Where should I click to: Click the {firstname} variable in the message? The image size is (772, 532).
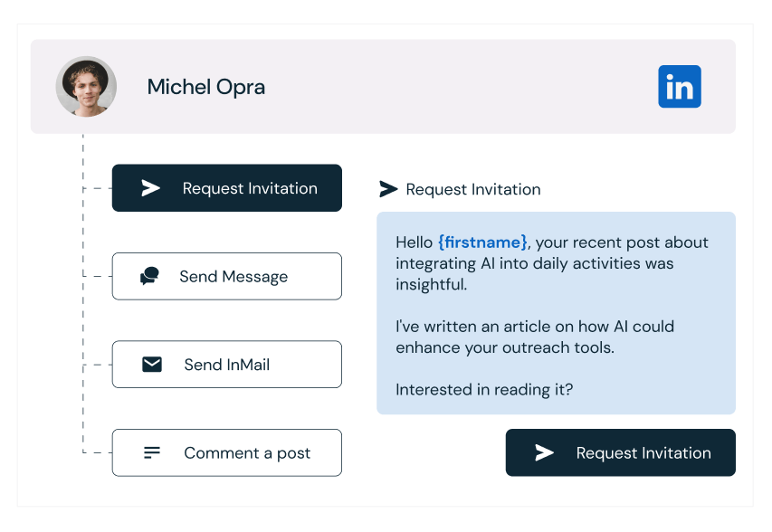pos(481,242)
